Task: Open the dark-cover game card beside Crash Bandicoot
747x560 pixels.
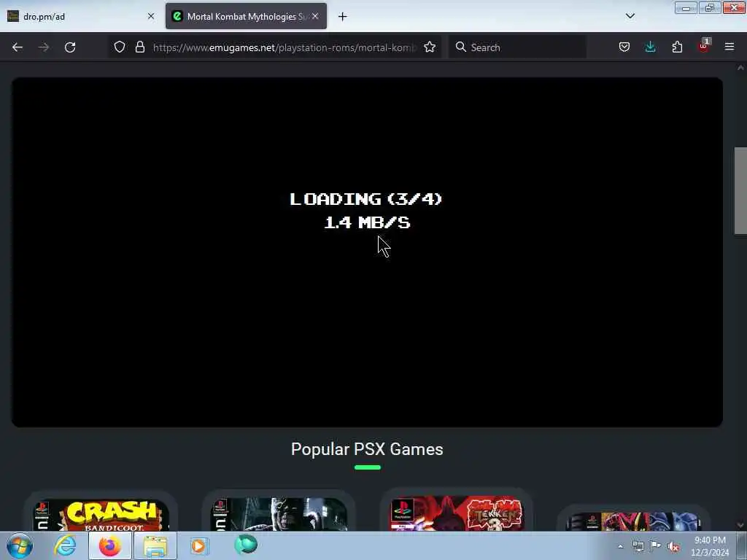Action: click(x=279, y=511)
